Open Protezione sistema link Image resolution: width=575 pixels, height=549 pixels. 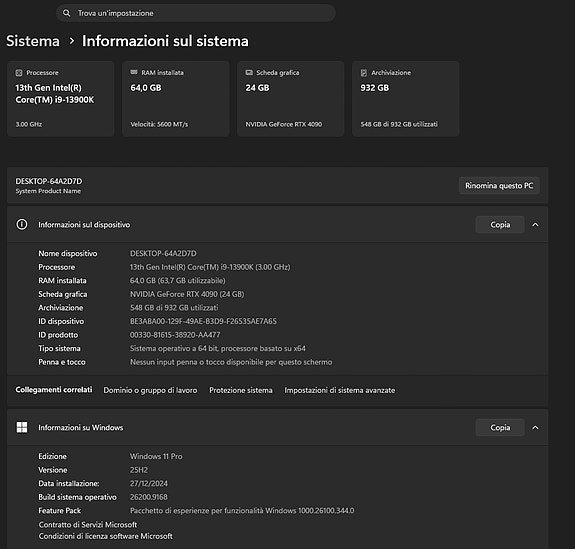(241, 390)
